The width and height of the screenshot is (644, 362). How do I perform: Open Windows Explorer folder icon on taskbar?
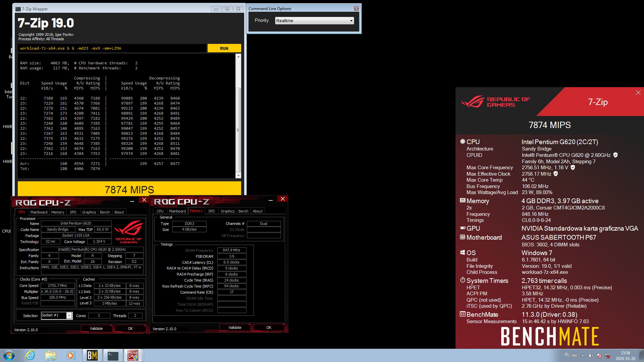point(51,355)
